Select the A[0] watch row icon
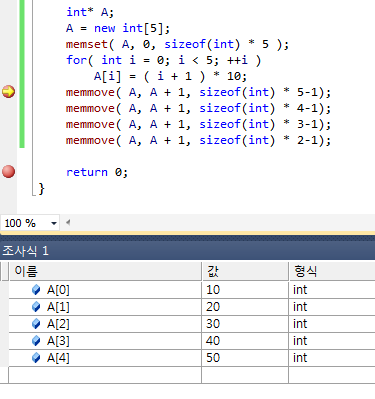This screenshot has width=375, height=399. click(x=36, y=290)
